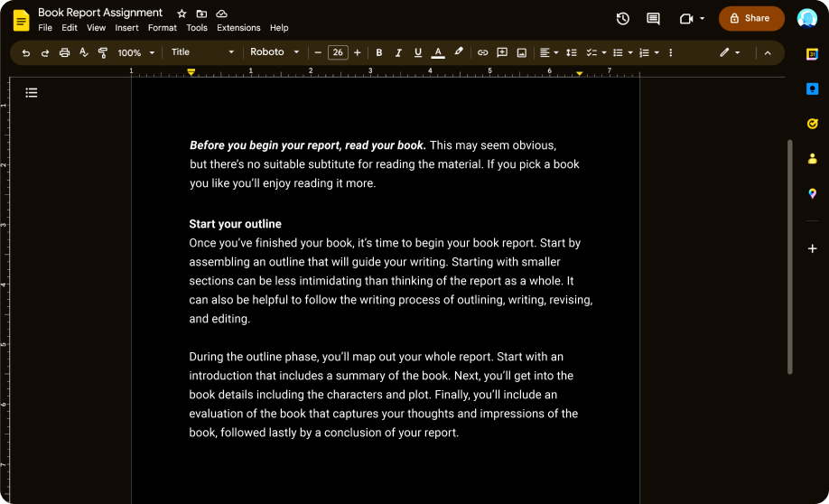Open the Extensions menu
Viewport: 829px width, 504px height.
pos(238,28)
